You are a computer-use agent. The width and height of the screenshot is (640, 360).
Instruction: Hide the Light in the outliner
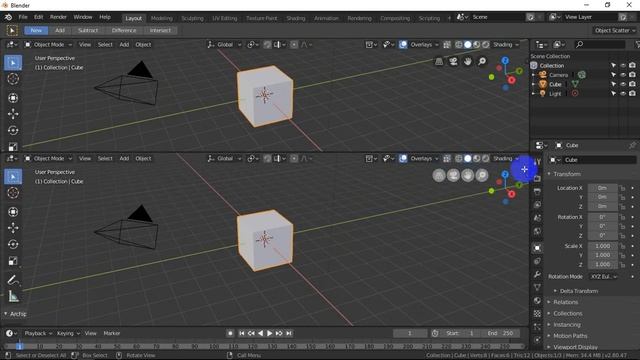pyautogui.click(x=623, y=93)
